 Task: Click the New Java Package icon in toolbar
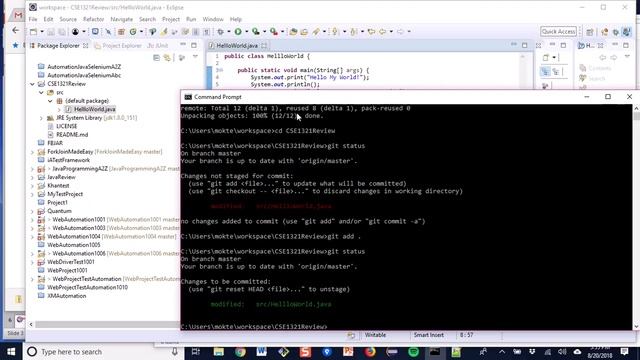[121, 31]
